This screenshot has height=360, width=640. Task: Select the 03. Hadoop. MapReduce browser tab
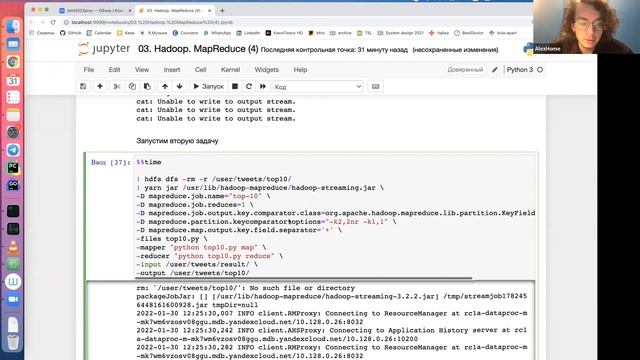173,10
